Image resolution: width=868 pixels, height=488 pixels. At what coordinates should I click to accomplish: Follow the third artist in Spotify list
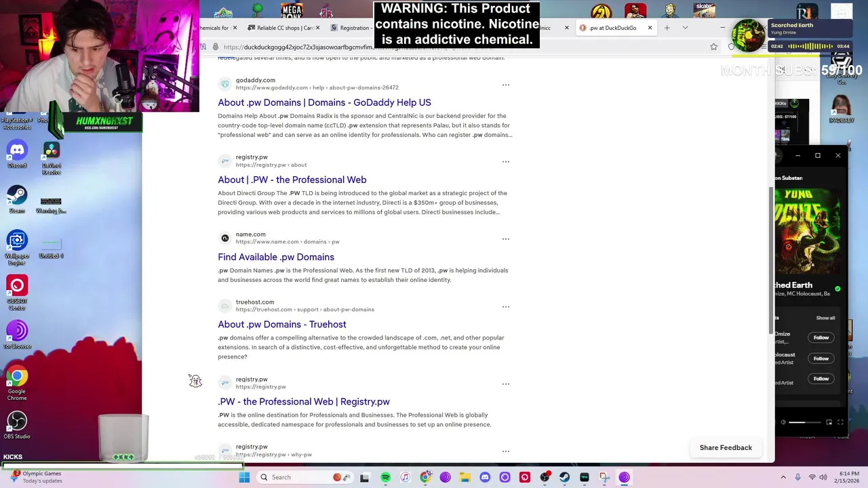click(821, 379)
